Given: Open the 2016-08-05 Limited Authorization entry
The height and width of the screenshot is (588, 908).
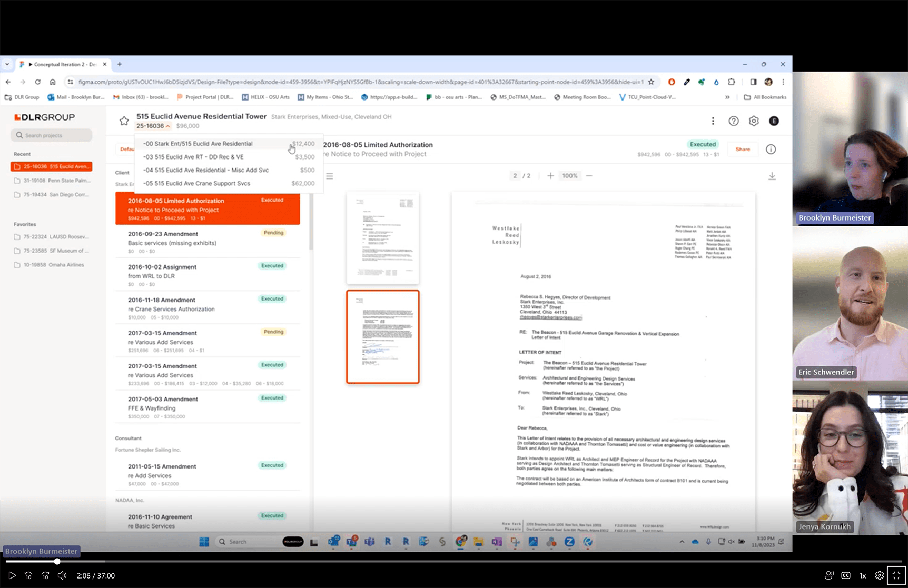Looking at the screenshot, I should pos(208,209).
